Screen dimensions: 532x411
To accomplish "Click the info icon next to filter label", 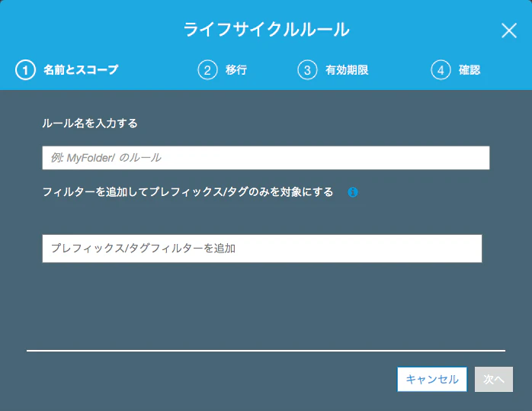I will 353,192.
